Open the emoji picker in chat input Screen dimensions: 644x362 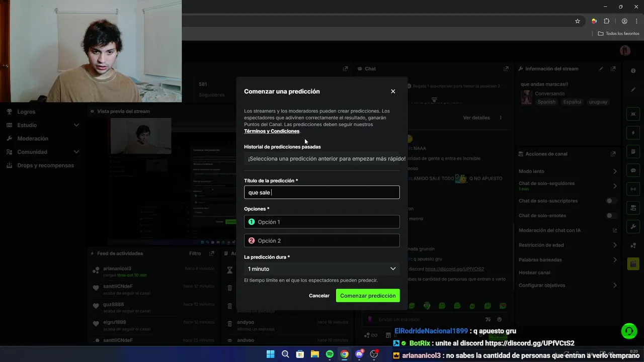click(499, 319)
